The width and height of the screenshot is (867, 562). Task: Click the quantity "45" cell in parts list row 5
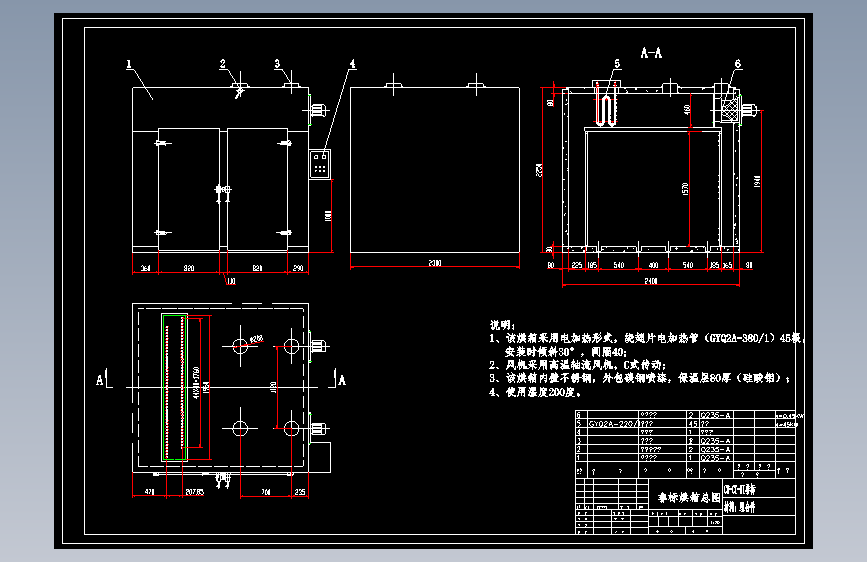click(x=693, y=424)
